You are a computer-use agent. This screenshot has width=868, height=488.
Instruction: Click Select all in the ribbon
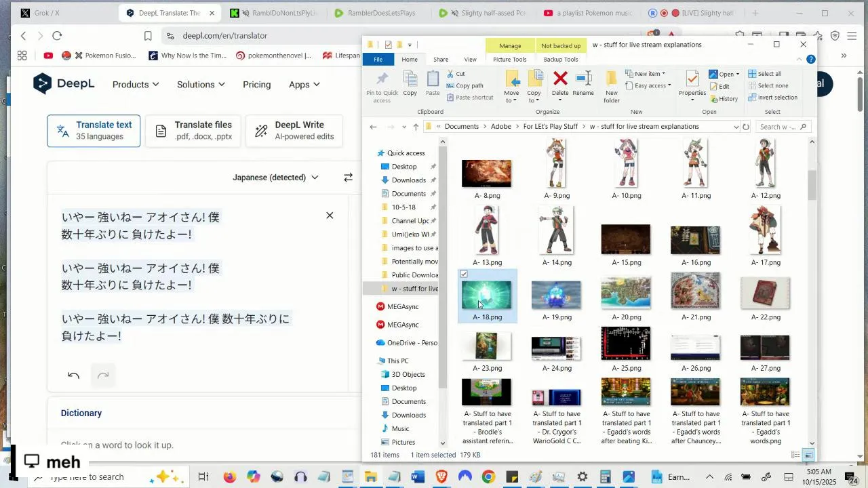(764, 74)
